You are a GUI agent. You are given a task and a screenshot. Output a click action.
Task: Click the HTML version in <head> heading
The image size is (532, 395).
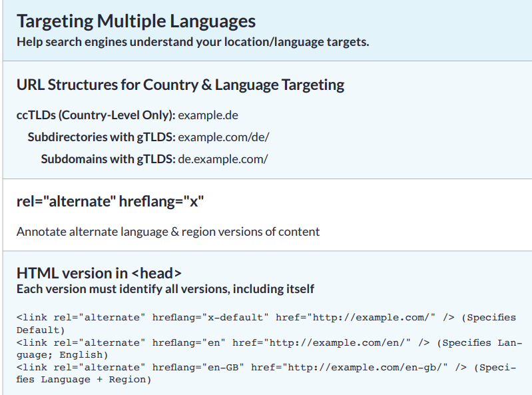(x=99, y=273)
